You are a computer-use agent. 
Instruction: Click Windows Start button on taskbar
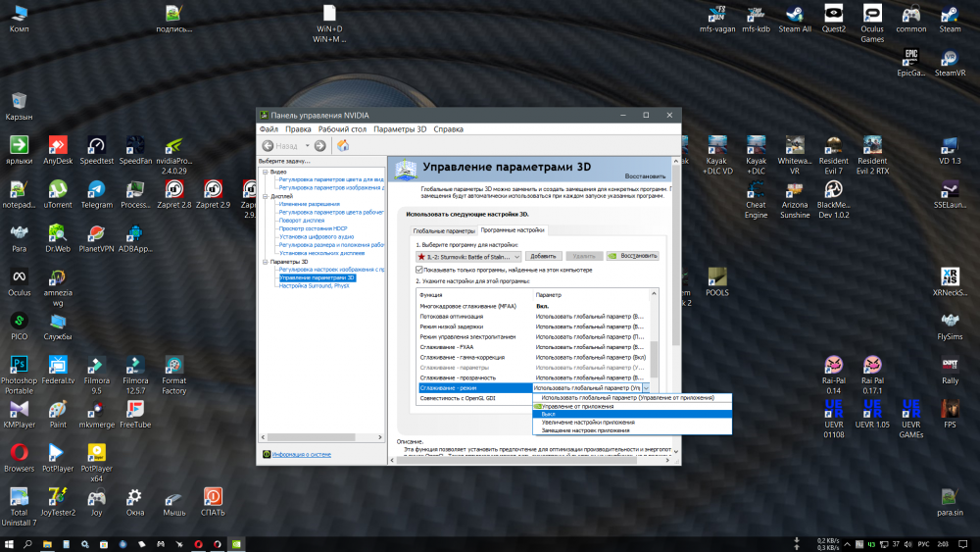coord(9,543)
